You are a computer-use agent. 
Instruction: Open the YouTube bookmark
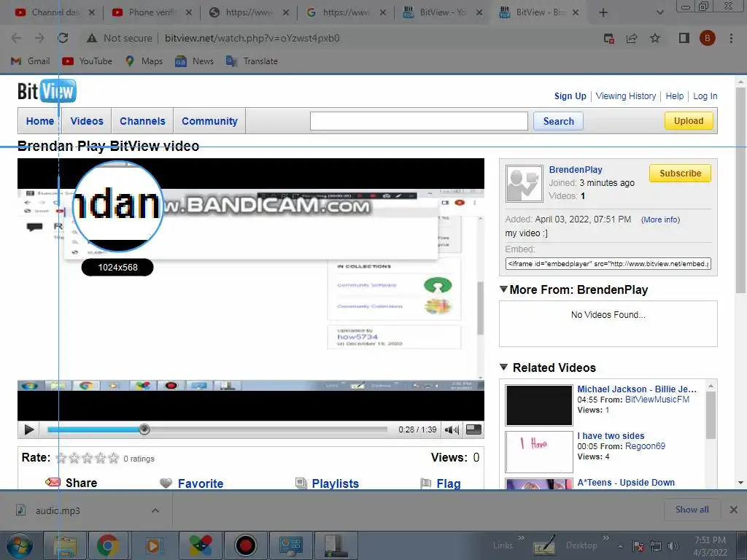(x=88, y=61)
